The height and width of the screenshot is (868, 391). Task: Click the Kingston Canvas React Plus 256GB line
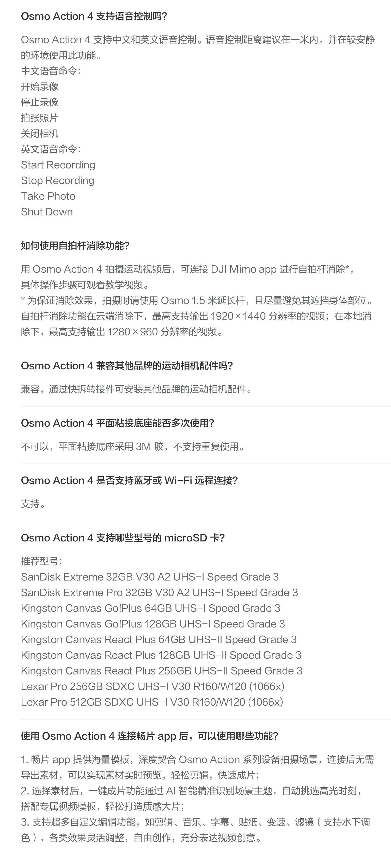[162, 671]
